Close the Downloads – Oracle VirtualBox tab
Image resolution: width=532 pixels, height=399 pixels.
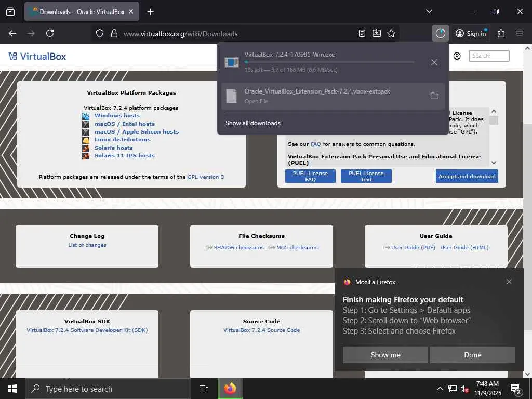[x=131, y=11]
